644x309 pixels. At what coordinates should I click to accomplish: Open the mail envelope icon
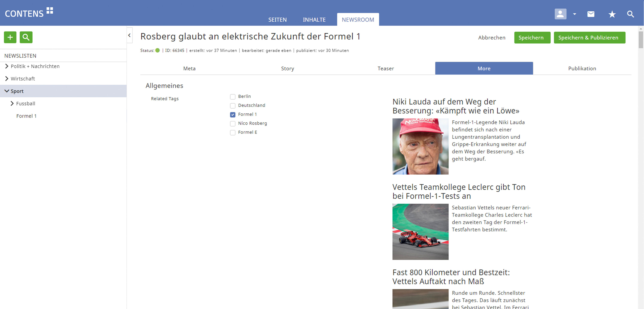tap(591, 14)
